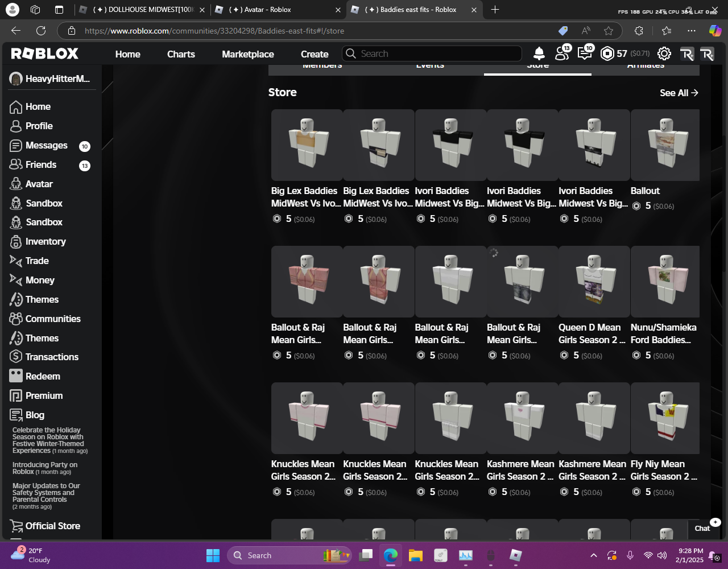The width and height of the screenshot is (728, 569).
Task: Click the Robux balance icon
Action: (607, 53)
